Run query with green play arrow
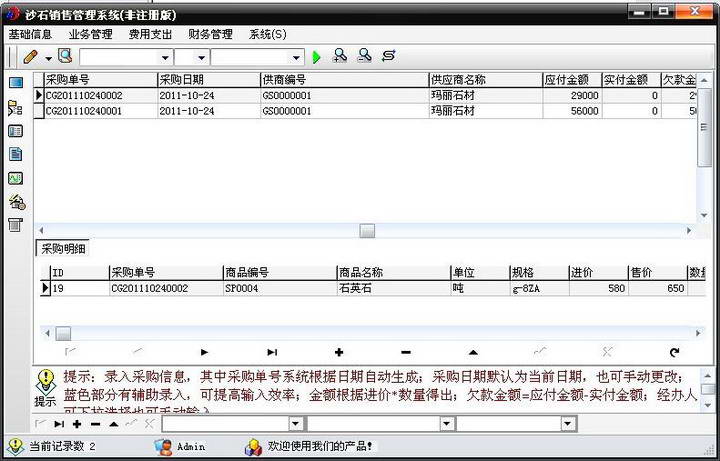This screenshot has height=461, width=720. (316, 57)
